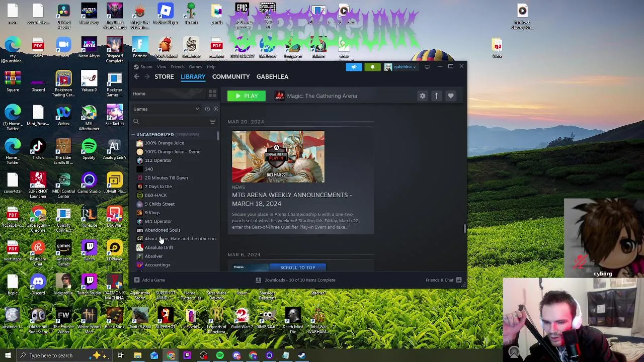Screen dimensions: 644x362
Task: Open the GABEHLEA profile tab
Action: 272,76
